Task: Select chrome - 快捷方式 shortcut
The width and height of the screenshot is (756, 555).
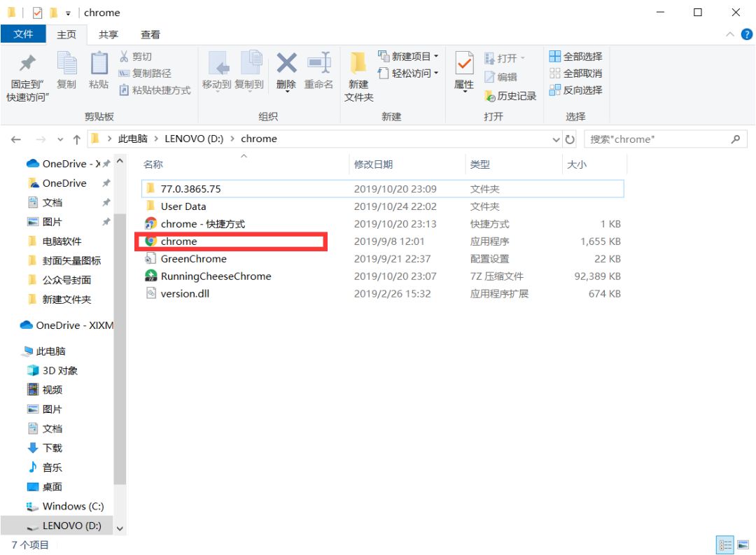Action: (382, 224)
